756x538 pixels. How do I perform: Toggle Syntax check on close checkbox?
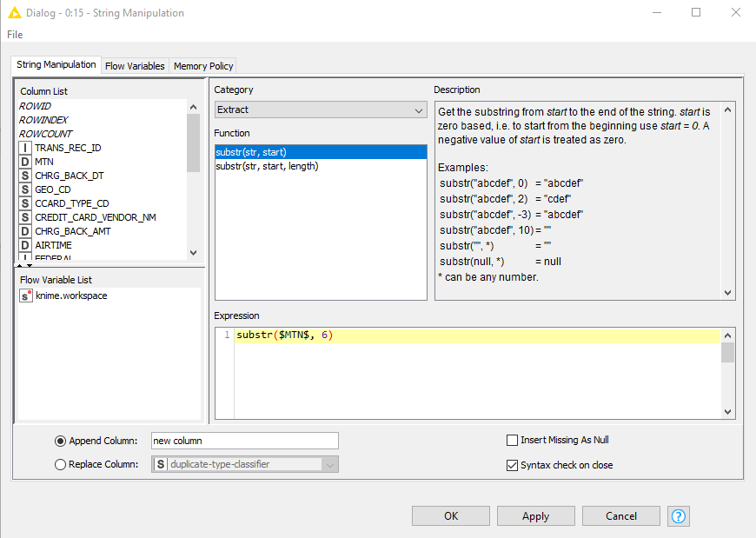512,465
